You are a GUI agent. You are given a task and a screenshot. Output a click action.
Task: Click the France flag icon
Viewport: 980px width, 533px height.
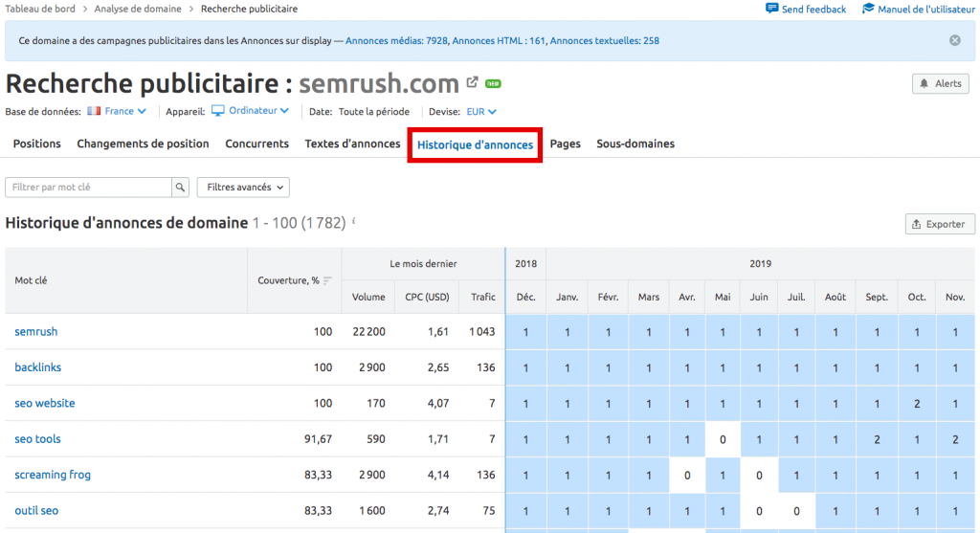[94, 111]
